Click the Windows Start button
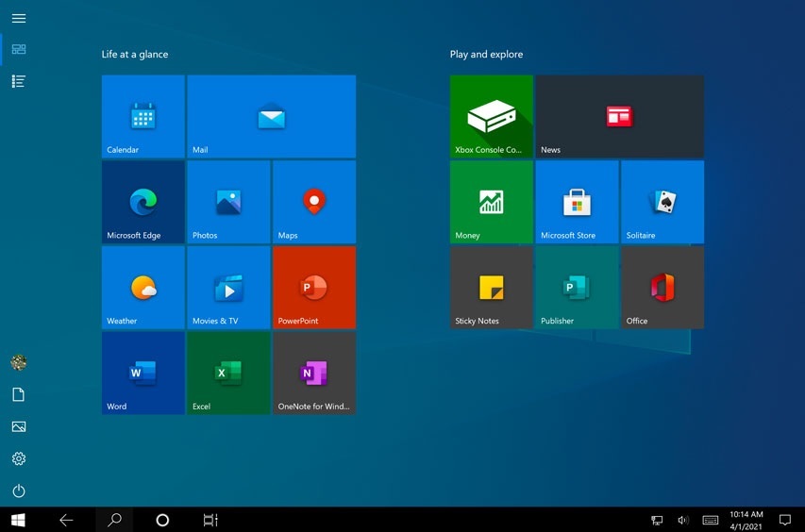Viewport: 805px width, 532px height. pyautogui.click(x=18, y=520)
